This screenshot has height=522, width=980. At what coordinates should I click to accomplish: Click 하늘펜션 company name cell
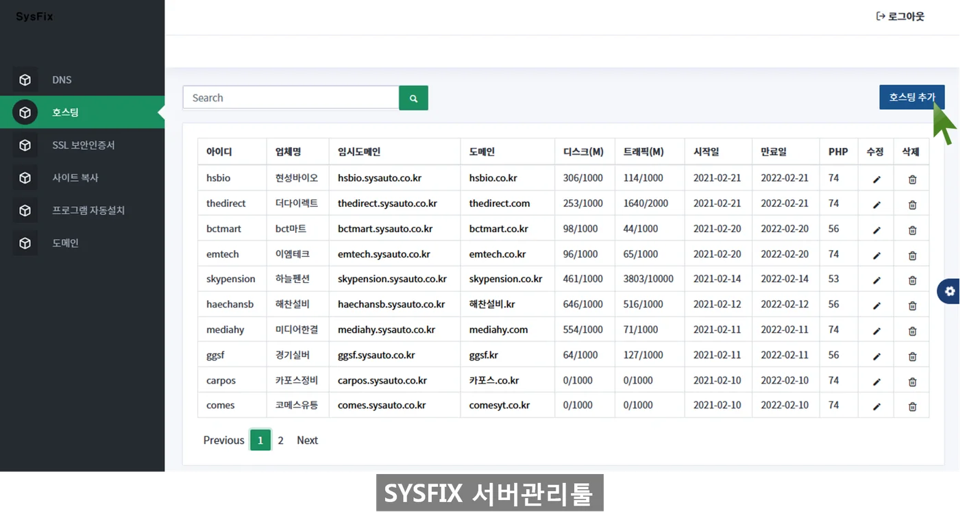[x=293, y=279]
